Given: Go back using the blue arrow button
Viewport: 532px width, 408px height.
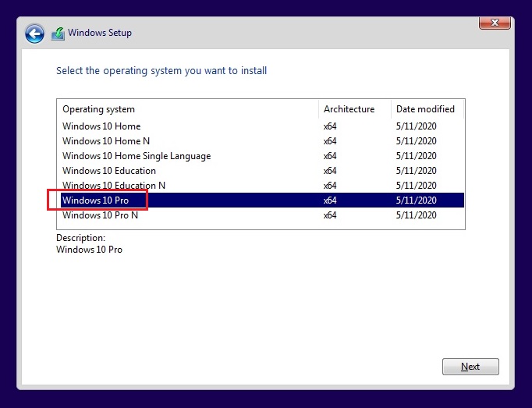Looking at the screenshot, I should [x=34, y=34].
